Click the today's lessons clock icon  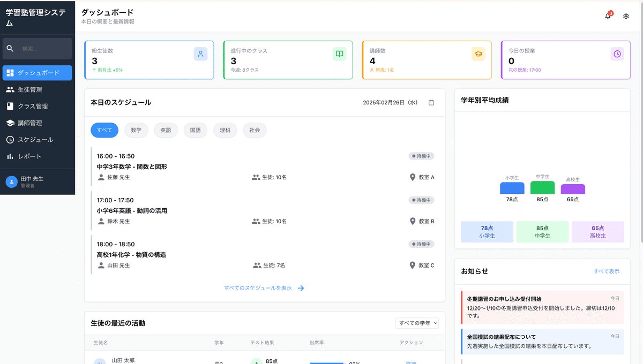click(617, 54)
